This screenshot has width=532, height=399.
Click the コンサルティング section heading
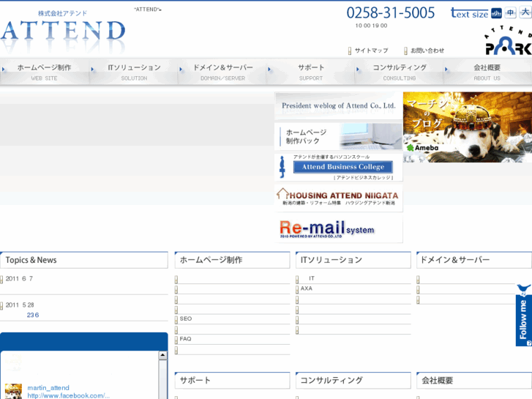coord(353,380)
